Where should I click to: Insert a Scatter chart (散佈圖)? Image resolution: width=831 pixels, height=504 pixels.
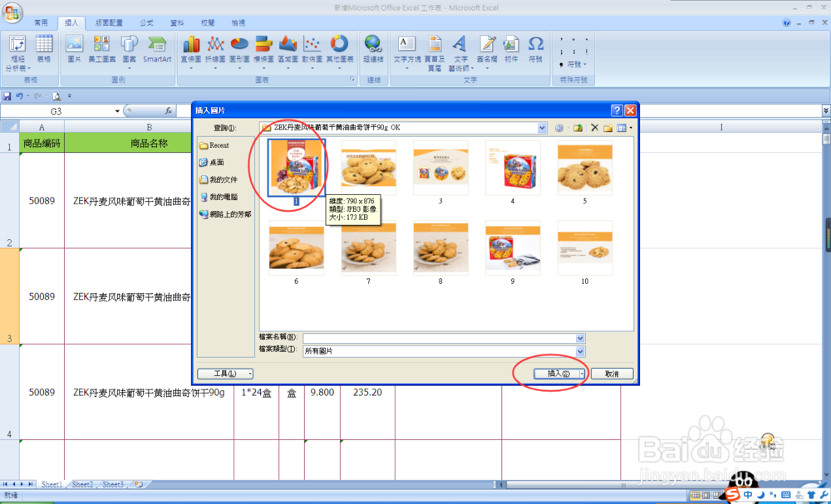pos(312,45)
